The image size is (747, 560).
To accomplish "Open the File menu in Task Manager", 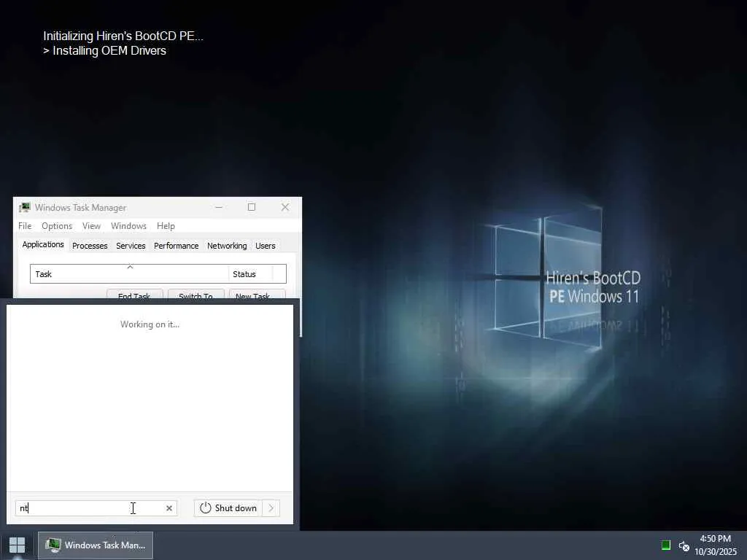I will pos(25,226).
